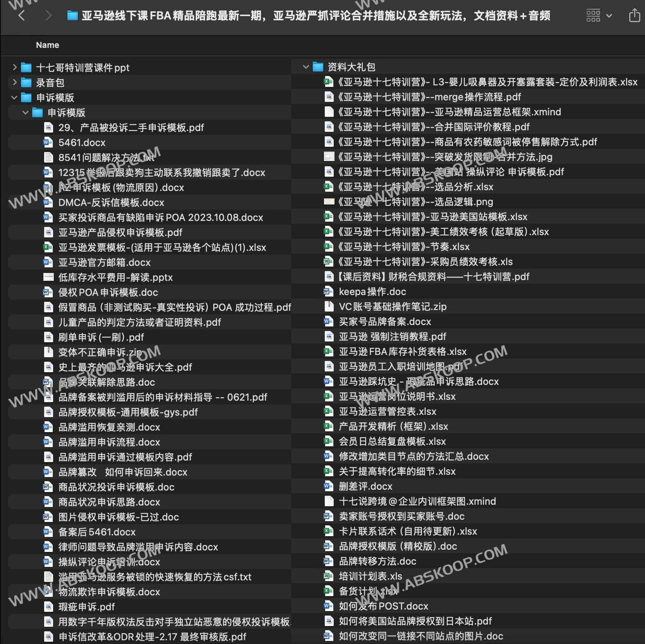Screen dimensions: 645x644
Task: Click the Share icon in toolbar
Action: click(634, 16)
